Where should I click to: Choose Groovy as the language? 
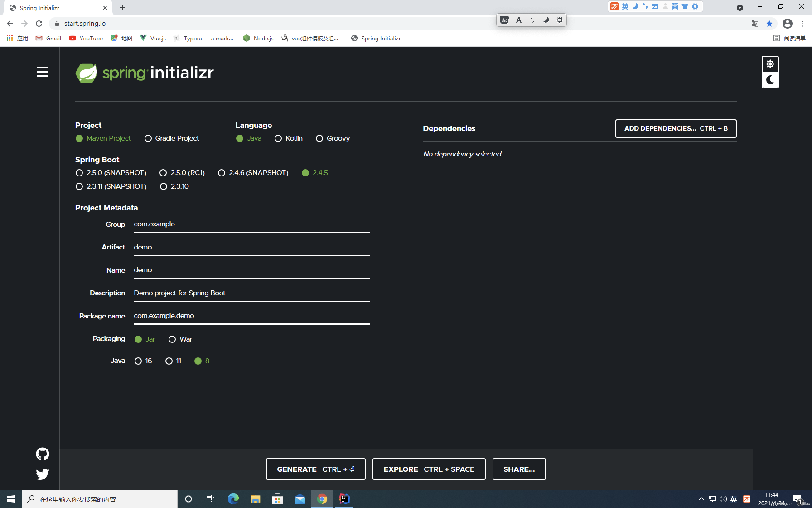(333, 138)
